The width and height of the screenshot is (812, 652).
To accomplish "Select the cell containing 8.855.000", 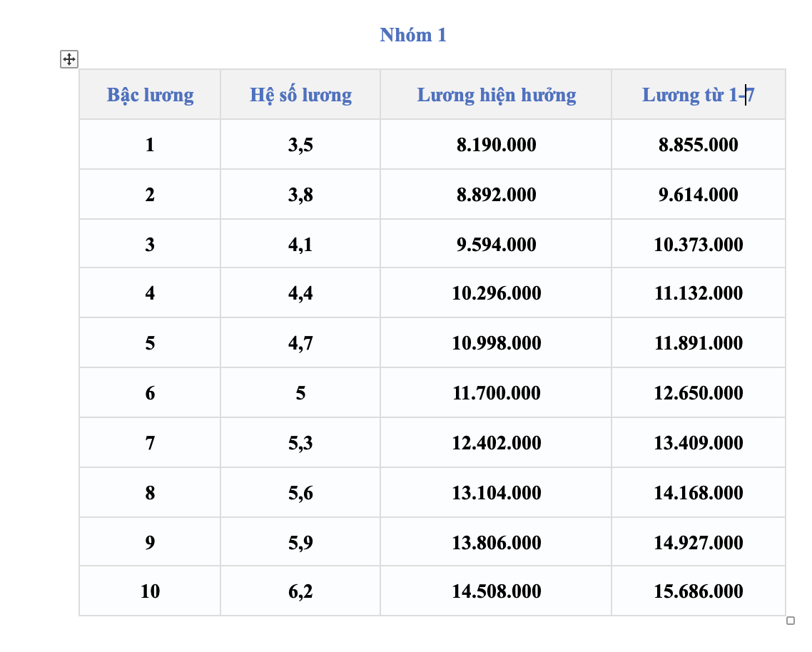I will point(698,145).
